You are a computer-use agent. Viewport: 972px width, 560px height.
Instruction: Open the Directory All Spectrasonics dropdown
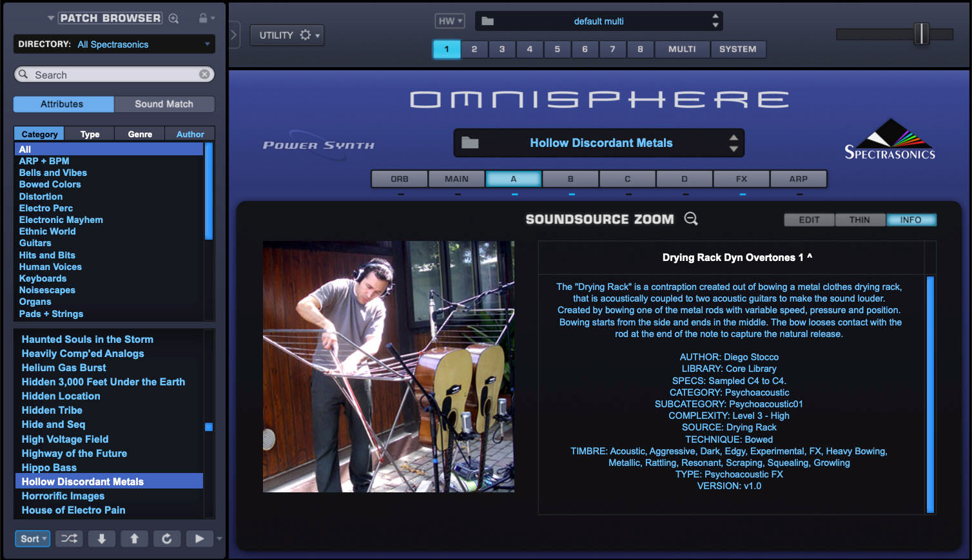(x=114, y=44)
